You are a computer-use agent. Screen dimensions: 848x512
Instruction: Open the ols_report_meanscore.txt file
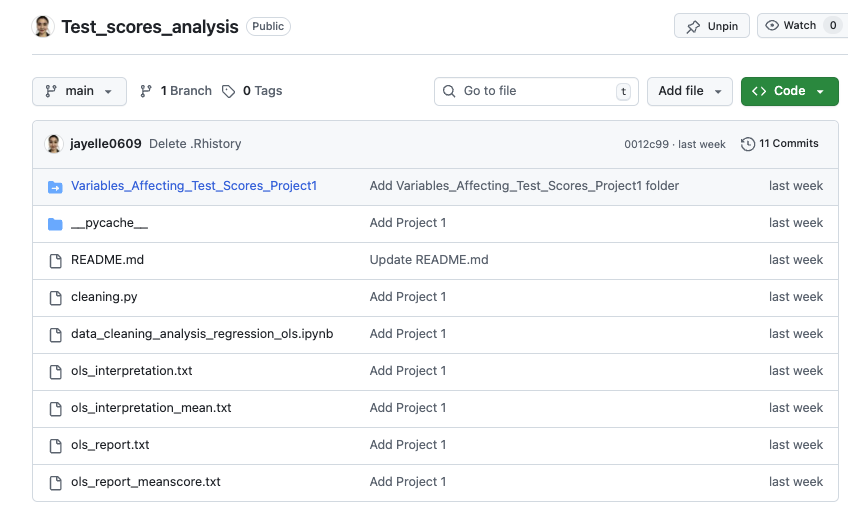[145, 482]
